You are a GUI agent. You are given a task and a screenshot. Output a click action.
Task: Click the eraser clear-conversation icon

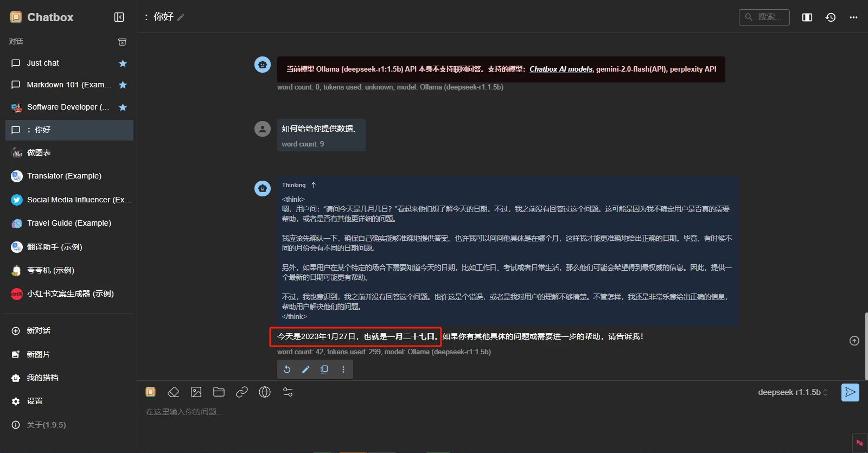point(173,392)
